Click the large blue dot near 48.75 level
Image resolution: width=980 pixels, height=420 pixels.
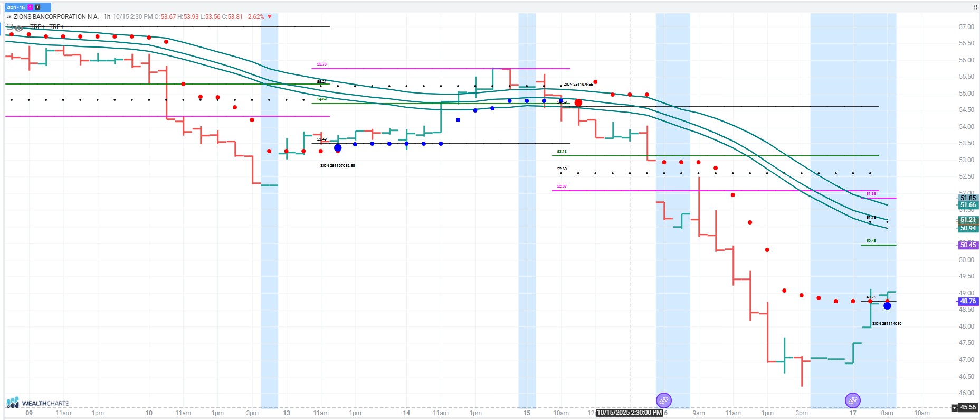tap(887, 306)
